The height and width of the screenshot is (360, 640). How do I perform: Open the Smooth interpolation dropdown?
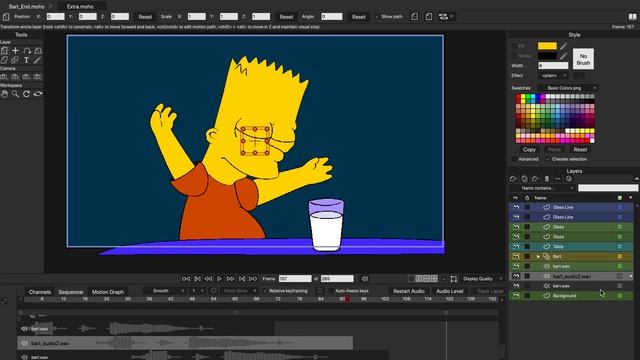point(165,291)
